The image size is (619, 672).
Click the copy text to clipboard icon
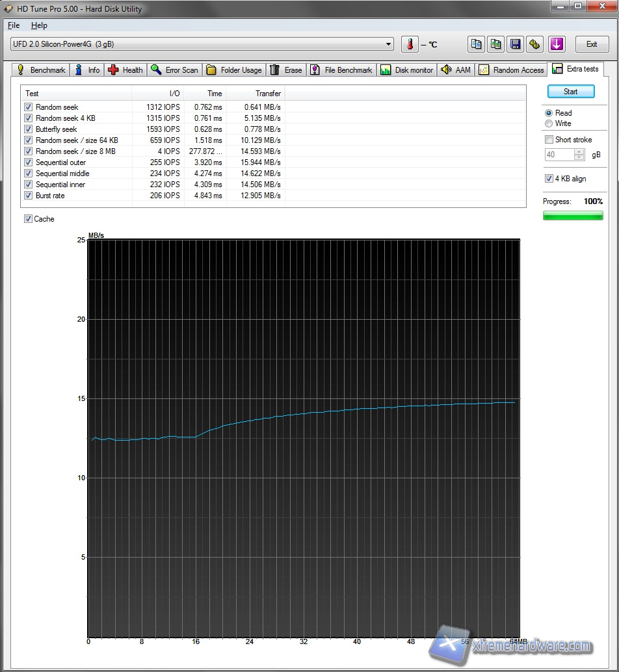pos(477,44)
